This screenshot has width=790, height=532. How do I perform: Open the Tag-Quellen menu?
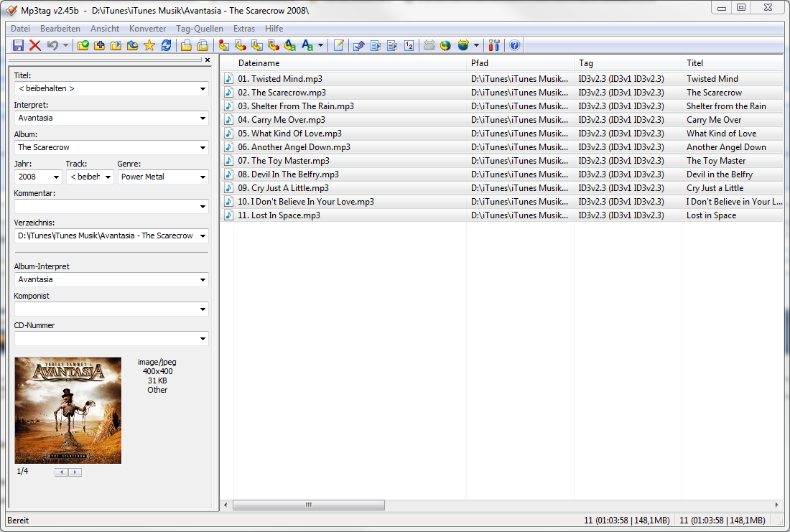tap(200, 29)
